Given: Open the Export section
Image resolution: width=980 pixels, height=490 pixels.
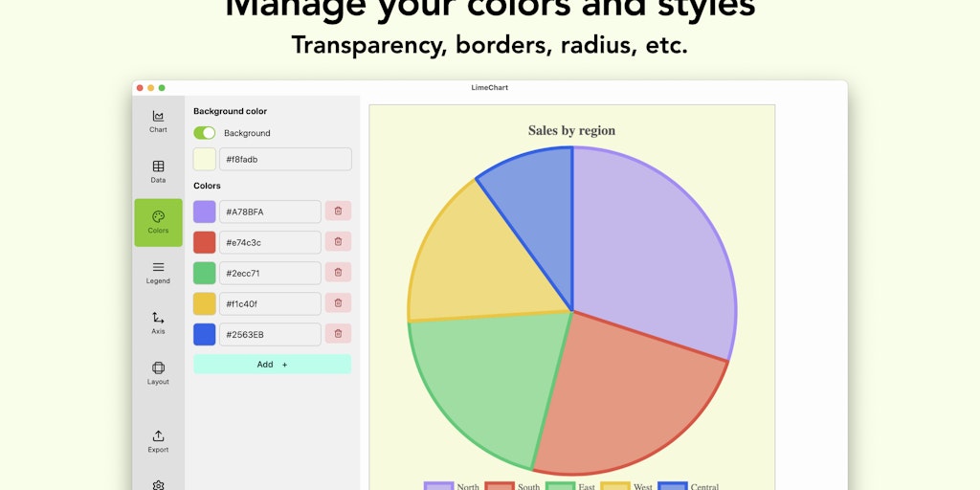Looking at the screenshot, I should click(158, 441).
